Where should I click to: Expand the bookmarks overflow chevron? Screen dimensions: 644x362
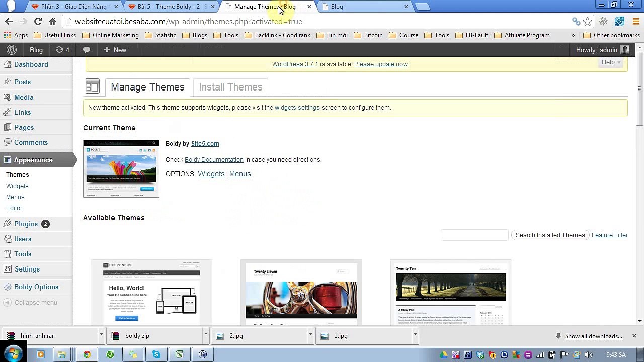573,35
